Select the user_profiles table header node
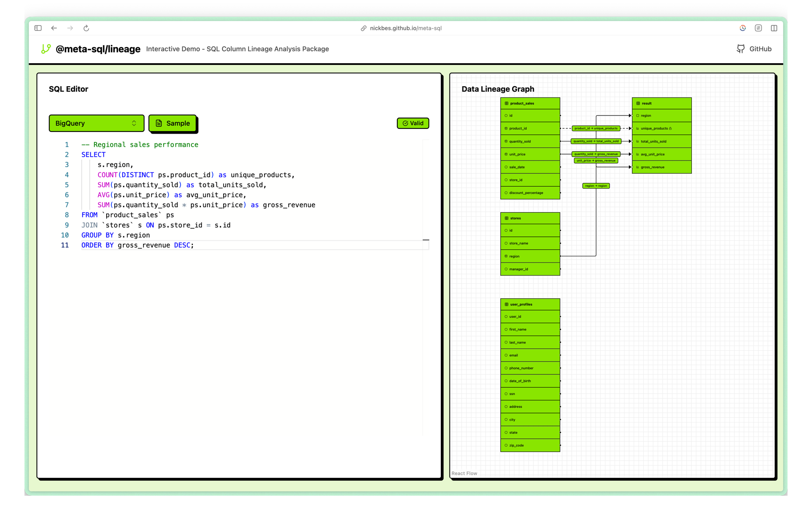Image resolution: width=812 pixels, height=528 pixels. (x=530, y=304)
